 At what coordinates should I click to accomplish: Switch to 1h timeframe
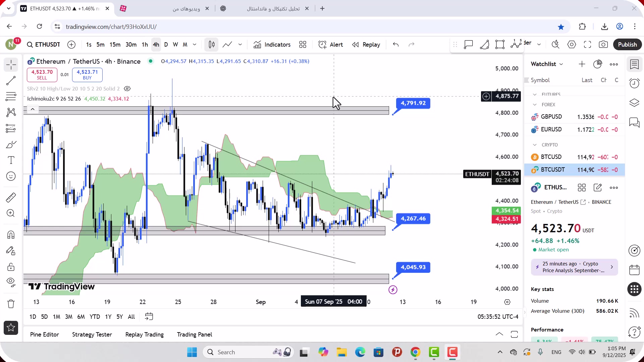[x=145, y=45]
